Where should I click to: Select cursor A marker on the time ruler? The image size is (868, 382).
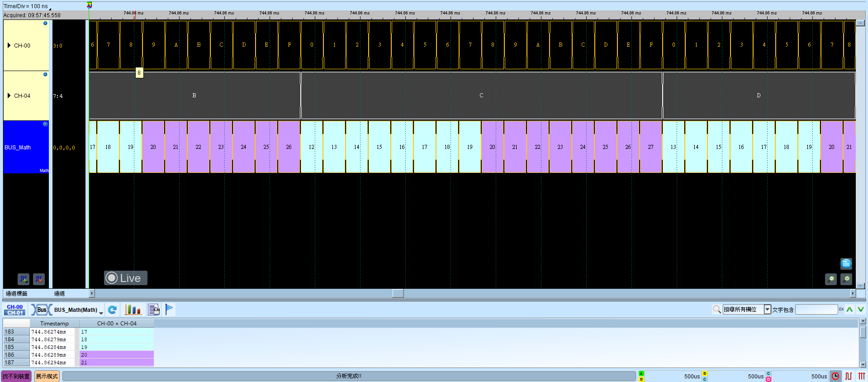pyautogui.click(x=89, y=5)
